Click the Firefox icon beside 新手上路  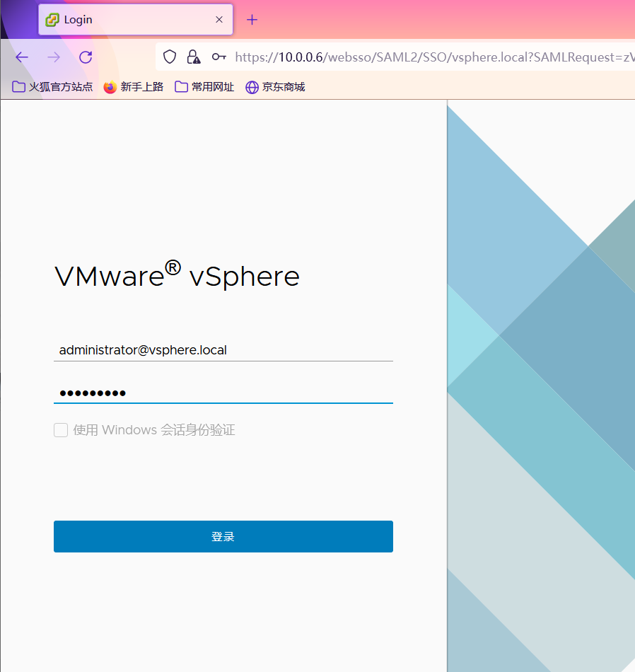click(x=110, y=87)
